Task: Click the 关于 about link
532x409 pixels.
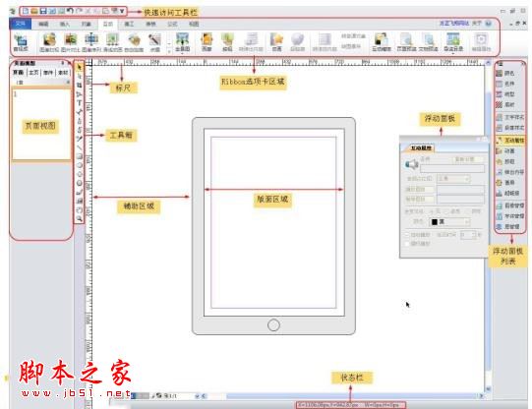Action: coord(477,24)
